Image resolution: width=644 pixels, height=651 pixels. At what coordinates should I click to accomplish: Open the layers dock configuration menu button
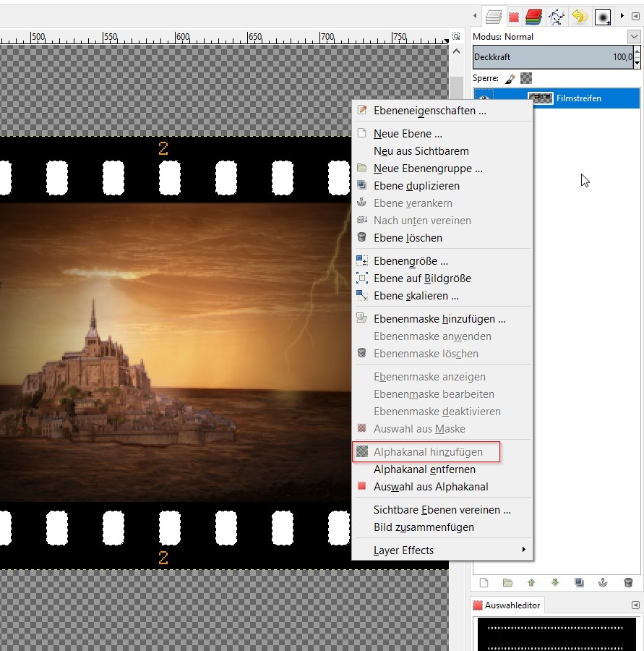(635, 16)
